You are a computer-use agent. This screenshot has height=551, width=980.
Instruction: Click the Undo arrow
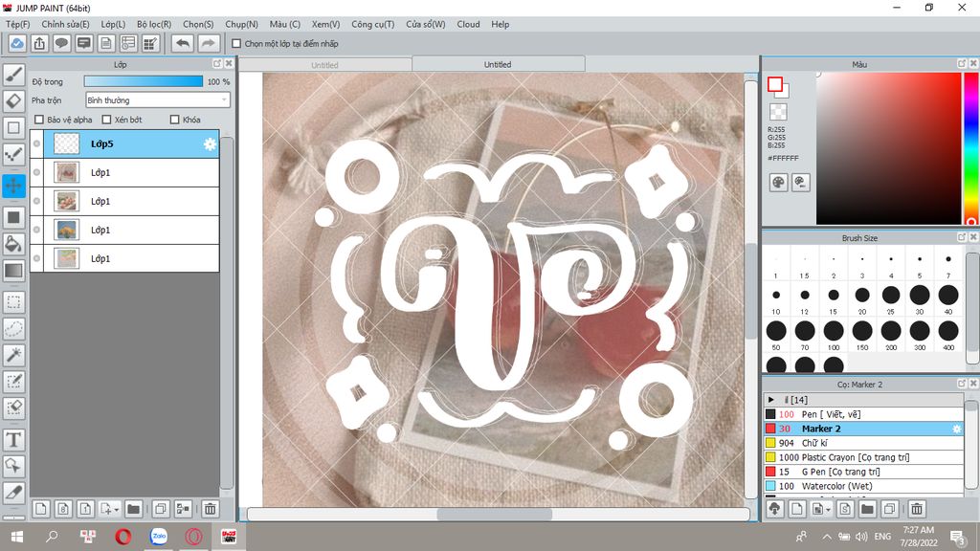coord(183,44)
